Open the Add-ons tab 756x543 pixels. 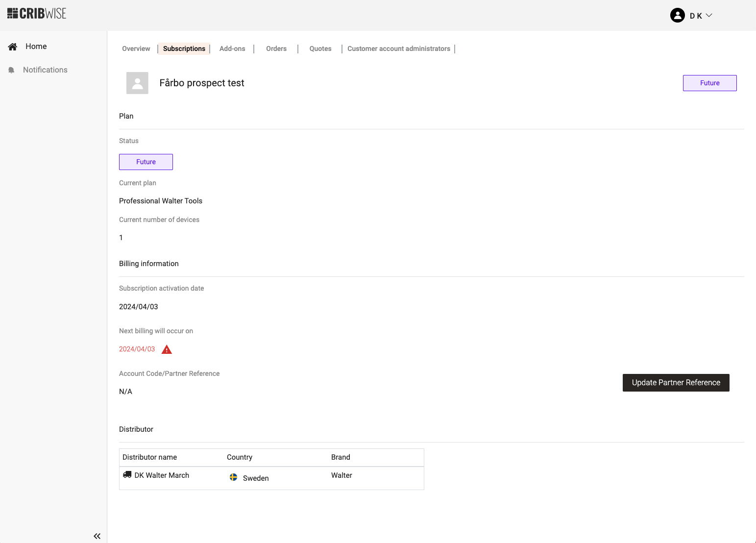click(232, 49)
